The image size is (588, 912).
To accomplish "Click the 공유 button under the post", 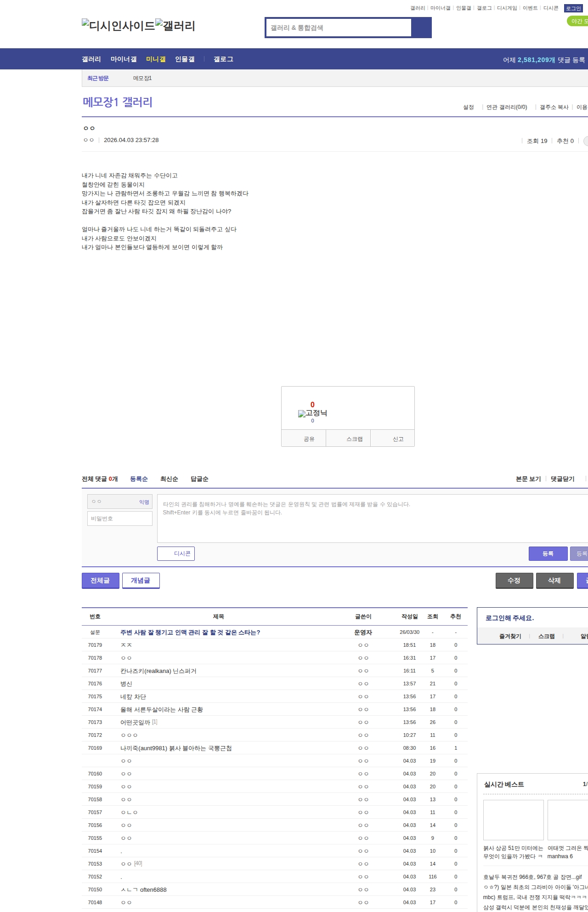I will click(304, 439).
